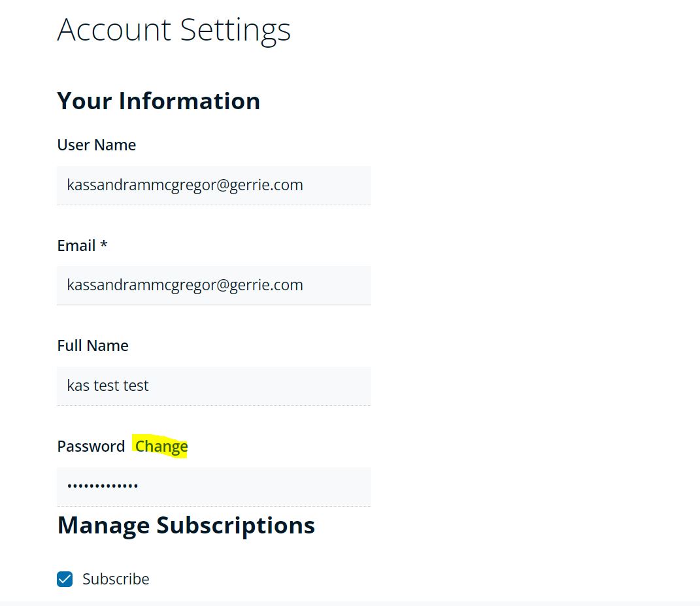Click the Password label text

(x=91, y=446)
